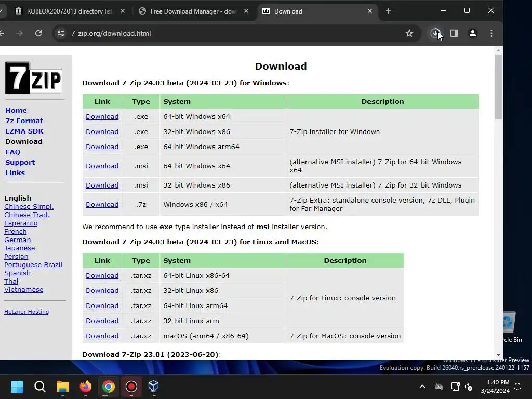
Task: Open Chrome side panel icon
Action: pos(454,33)
